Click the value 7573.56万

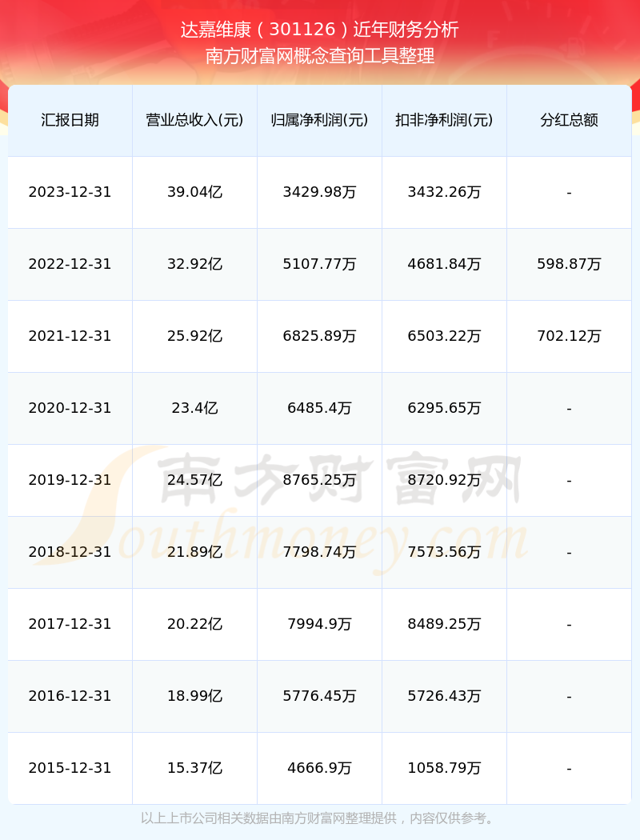tap(445, 552)
